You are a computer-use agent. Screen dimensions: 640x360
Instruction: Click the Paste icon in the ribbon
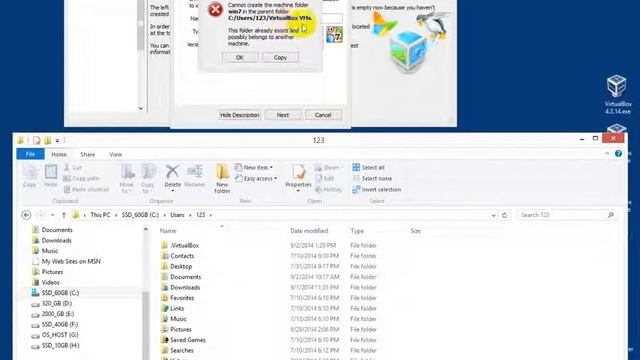pyautogui.click(x=51, y=176)
